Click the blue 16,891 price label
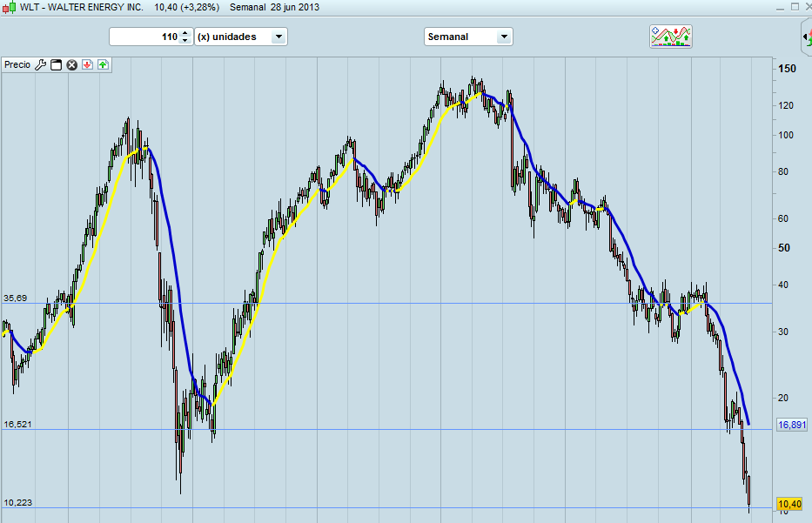 (x=792, y=426)
